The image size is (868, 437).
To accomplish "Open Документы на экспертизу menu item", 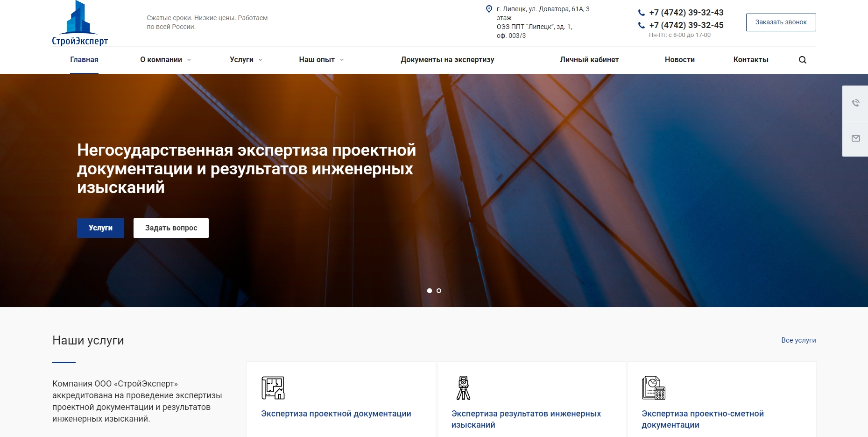I will (447, 60).
